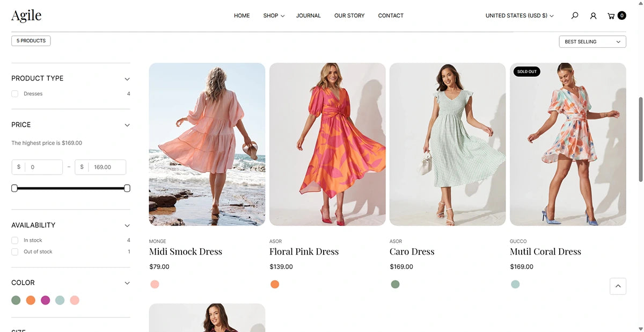Collapse the Availability filter section
Screen dimensions: 644x332
[127, 226]
